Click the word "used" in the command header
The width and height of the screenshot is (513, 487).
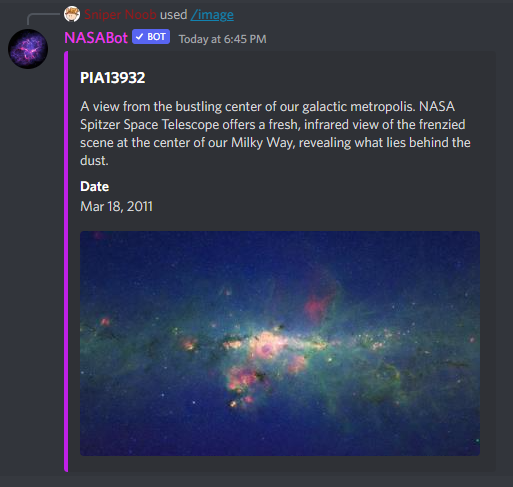[173, 15]
